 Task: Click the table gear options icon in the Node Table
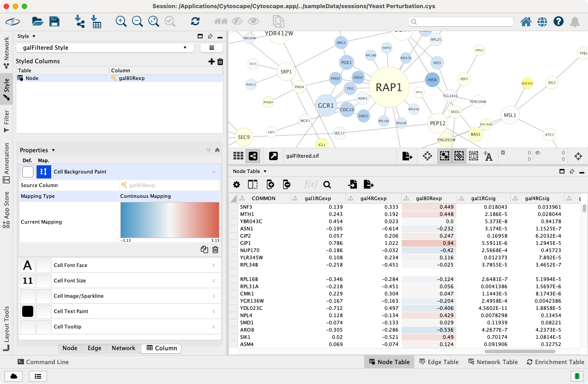pyautogui.click(x=237, y=184)
